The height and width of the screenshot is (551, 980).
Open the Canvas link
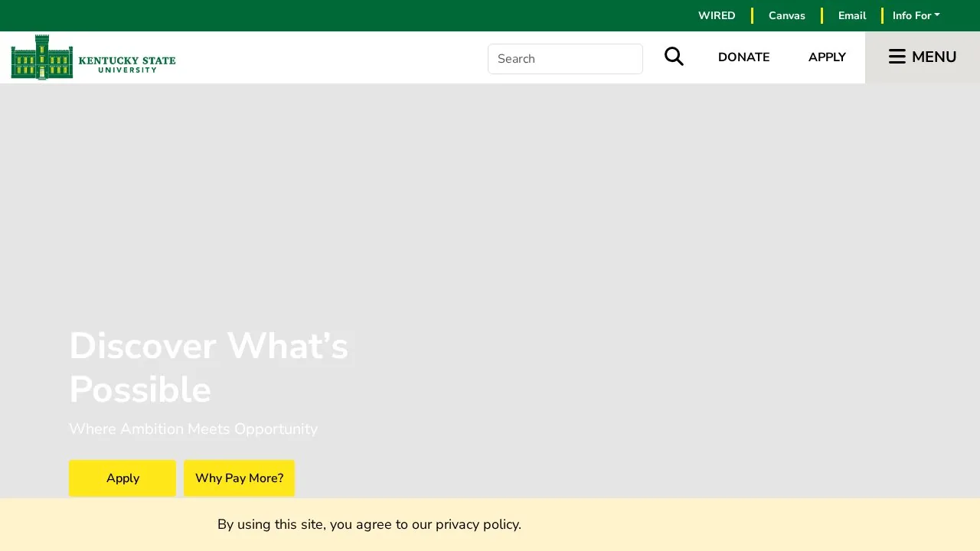(787, 15)
